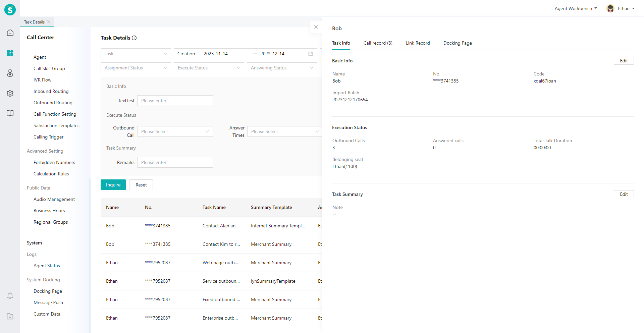Open IVR Flow menu item
644x333 pixels.
click(x=43, y=80)
